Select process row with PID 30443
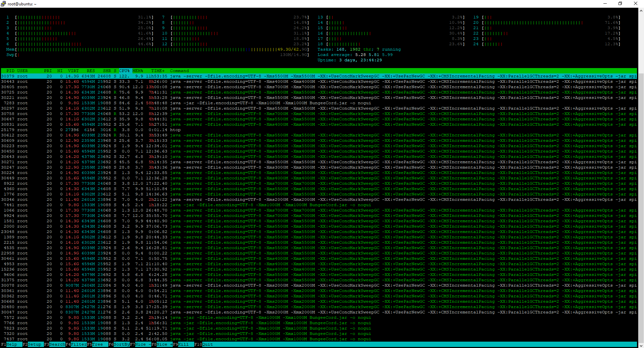Image resolution: width=644 pixels, height=348 pixels. pyautogui.click(x=319, y=81)
